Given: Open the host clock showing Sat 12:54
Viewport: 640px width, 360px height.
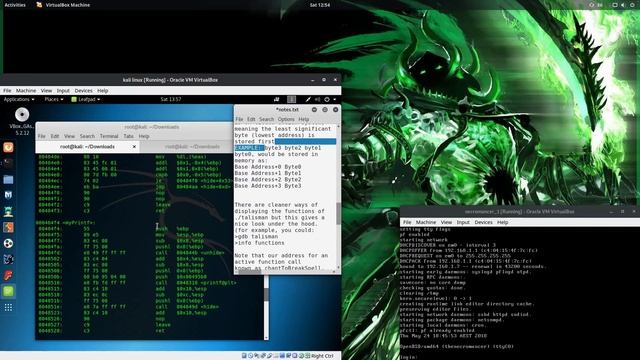Looking at the screenshot, I should point(320,5).
